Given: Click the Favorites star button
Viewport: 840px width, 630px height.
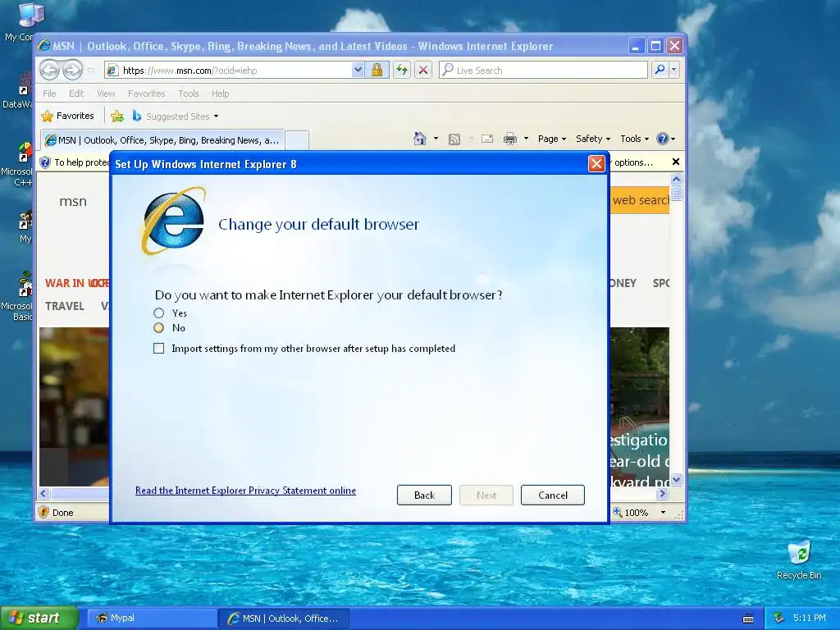Looking at the screenshot, I should coord(67,116).
